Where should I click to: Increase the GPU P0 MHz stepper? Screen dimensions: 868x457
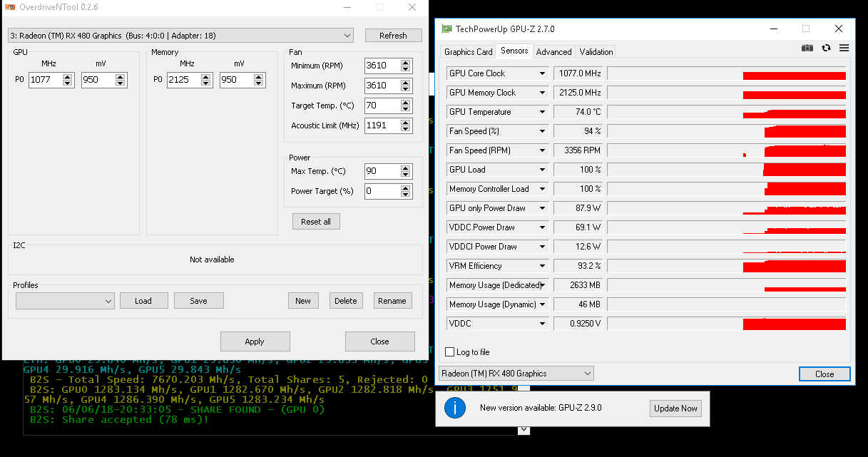pos(68,77)
